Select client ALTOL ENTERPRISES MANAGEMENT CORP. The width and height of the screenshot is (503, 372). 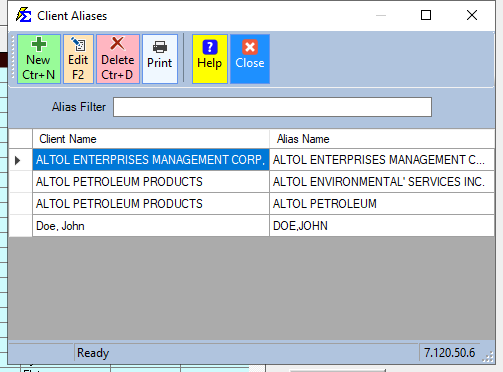151,160
